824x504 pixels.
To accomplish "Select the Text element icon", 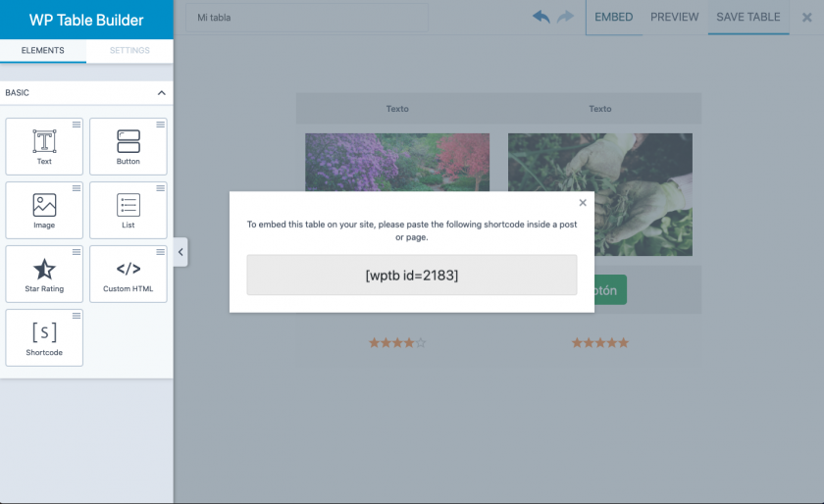I will 44,141.
